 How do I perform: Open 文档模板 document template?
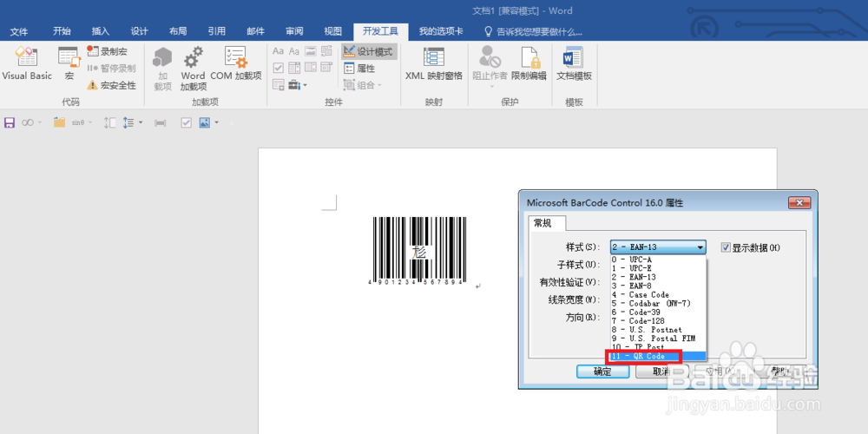click(x=574, y=63)
